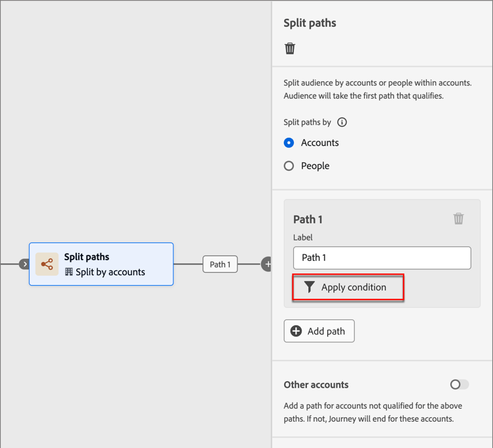Click the funnel icon in Apply condition
The width and height of the screenshot is (493, 448).
pyautogui.click(x=309, y=287)
